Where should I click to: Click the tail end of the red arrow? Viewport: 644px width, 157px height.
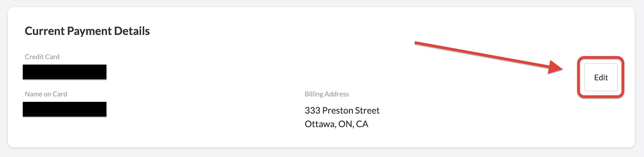click(417, 43)
